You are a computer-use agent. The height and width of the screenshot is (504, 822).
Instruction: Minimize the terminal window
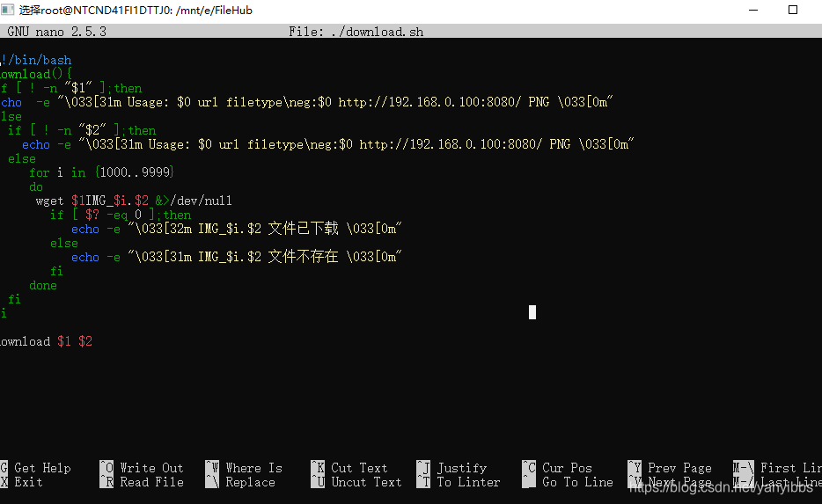(753, 10)
